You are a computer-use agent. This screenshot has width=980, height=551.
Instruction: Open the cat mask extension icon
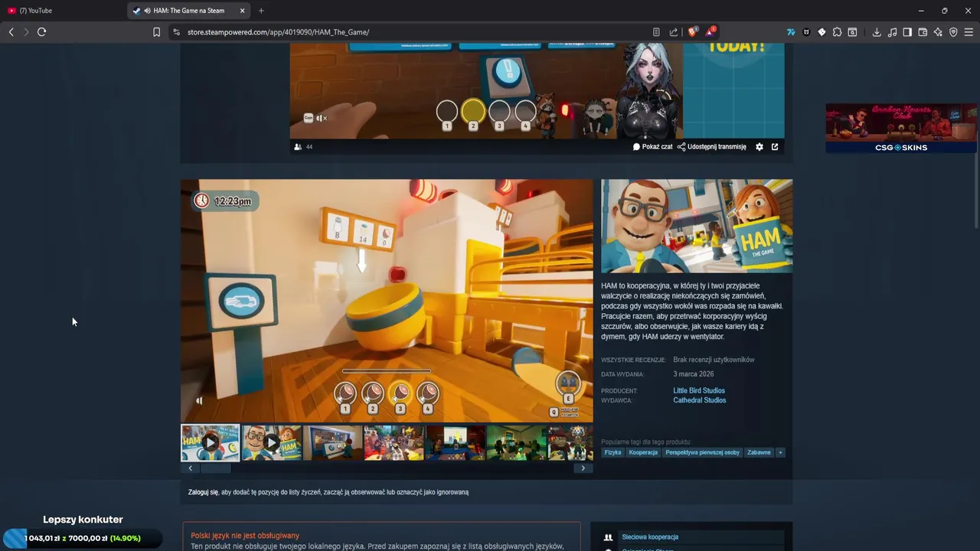pyautogui.click(x=806, y=32)
